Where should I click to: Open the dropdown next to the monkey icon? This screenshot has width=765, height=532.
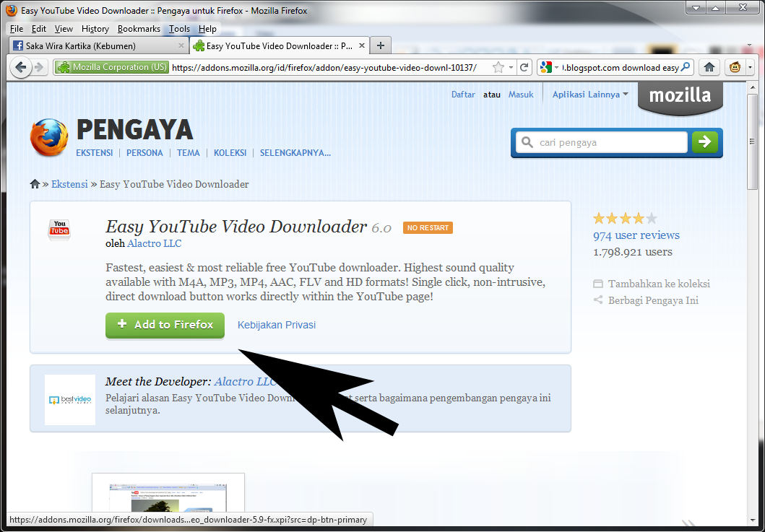[749, 67]
